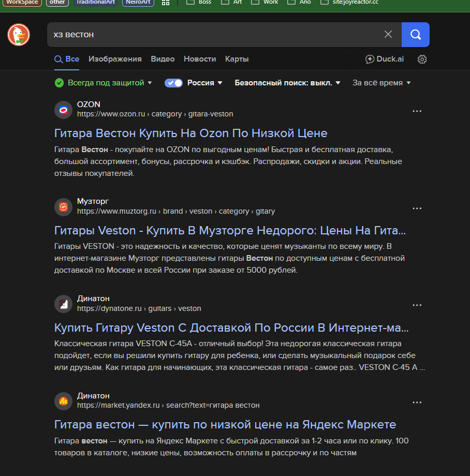Viewport: 470px width, 476px height.
Task: Click the dynatone.ru site favicon
Action: pos(63,304)
